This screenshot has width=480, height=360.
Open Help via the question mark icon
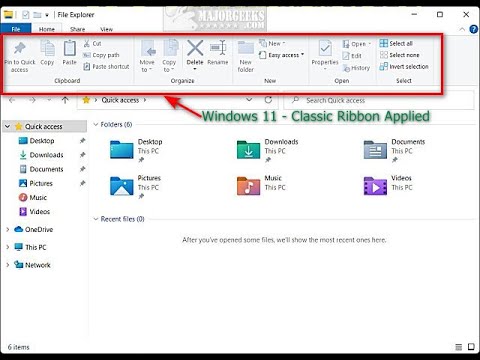473,29
